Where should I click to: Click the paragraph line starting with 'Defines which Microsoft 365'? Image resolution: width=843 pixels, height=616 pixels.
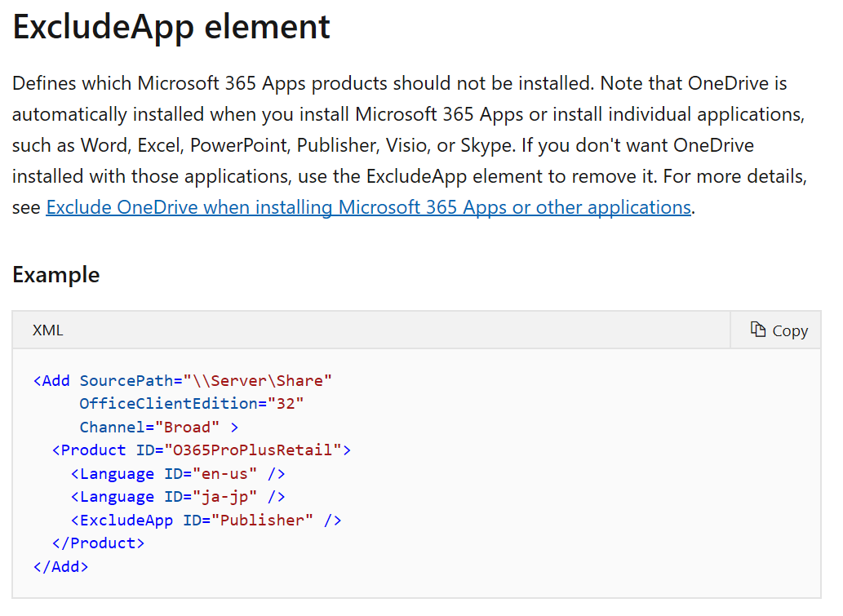tap(399, 83)
